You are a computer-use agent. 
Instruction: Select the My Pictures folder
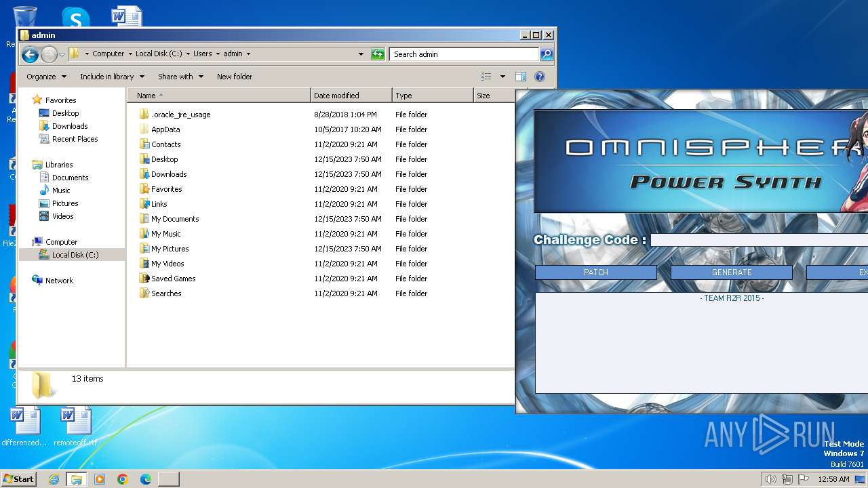click(164, 249)
